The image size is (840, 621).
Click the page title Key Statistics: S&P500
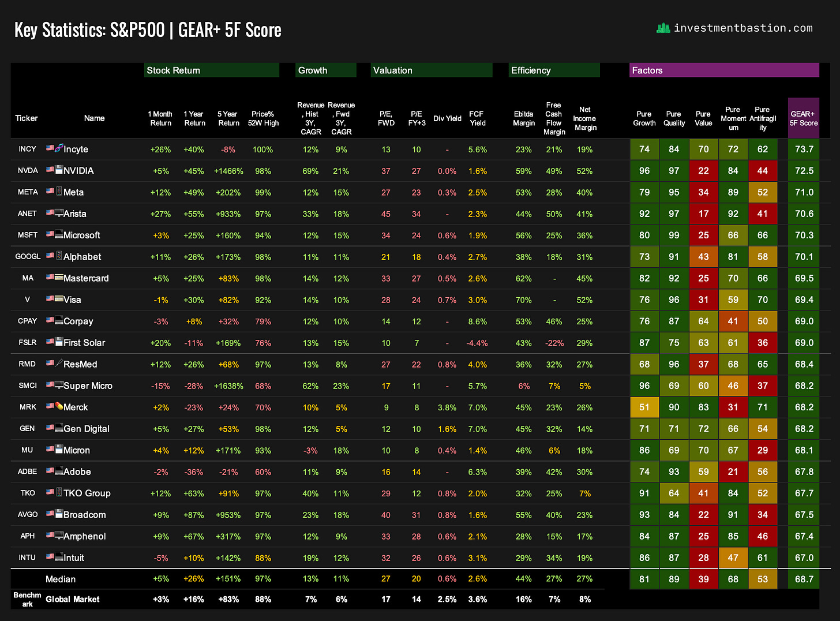tap(89, 29)
